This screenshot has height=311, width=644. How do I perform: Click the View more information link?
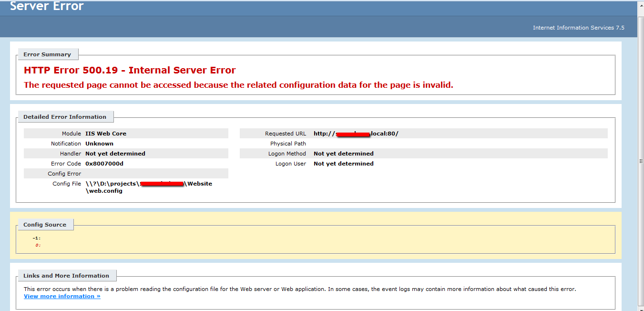[x=62, y=296]
